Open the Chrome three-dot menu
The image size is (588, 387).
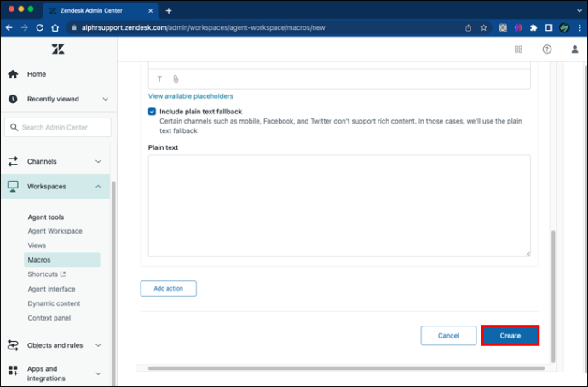click(x=579, y=28)
